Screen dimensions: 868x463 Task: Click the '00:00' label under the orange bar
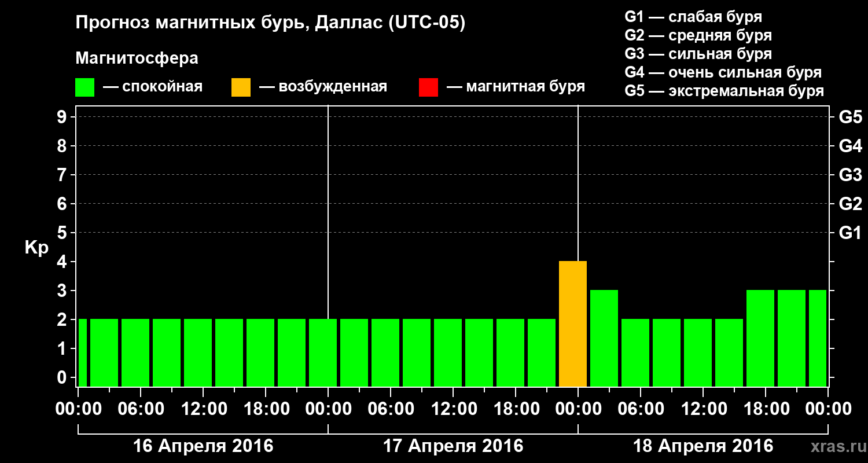[578, 409]
